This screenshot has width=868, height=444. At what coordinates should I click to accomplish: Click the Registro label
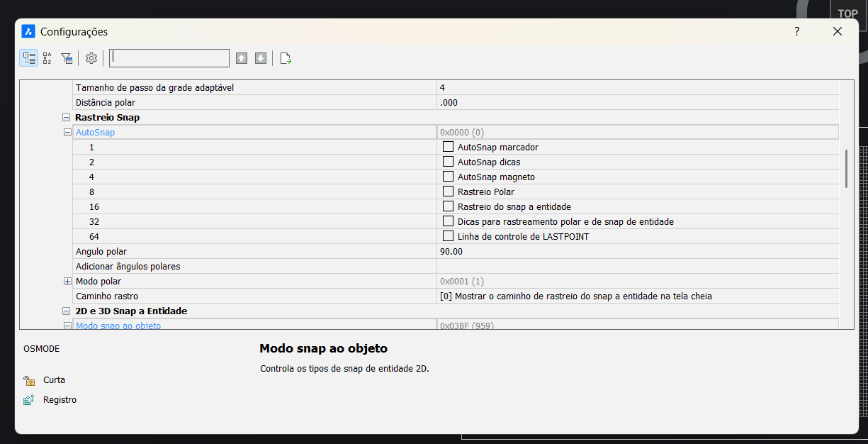pos(60,400)
